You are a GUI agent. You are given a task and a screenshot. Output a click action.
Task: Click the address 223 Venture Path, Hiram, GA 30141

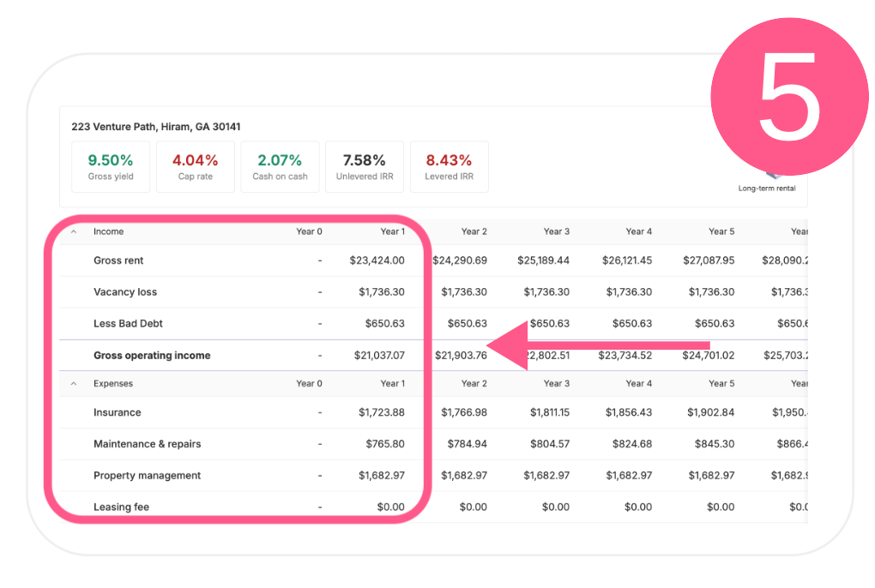(155, 127)
